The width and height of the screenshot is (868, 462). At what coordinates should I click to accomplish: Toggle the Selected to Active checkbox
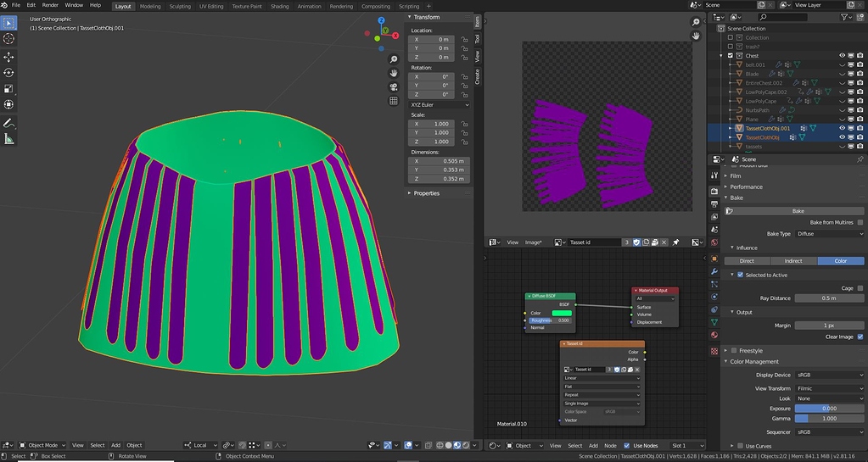(x=740, y=275)
